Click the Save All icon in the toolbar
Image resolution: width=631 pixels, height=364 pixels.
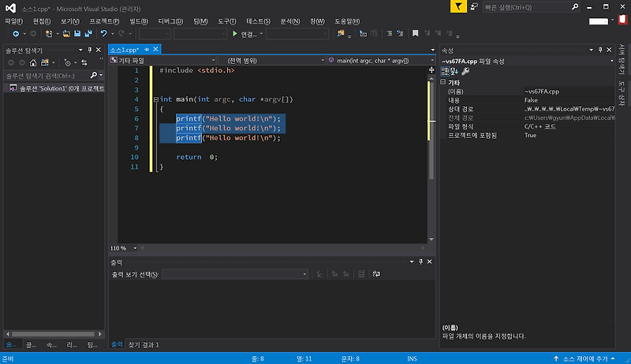88,34
